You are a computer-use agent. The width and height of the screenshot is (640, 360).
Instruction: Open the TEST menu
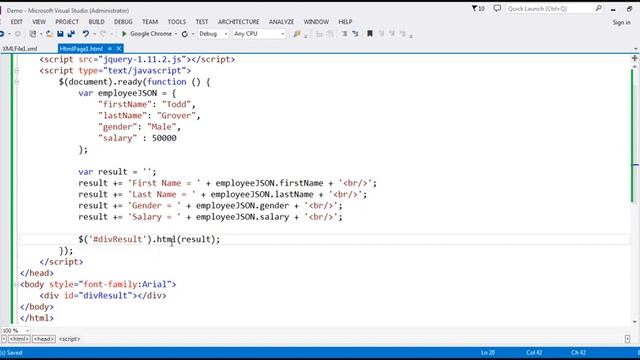tap(202, 22)
